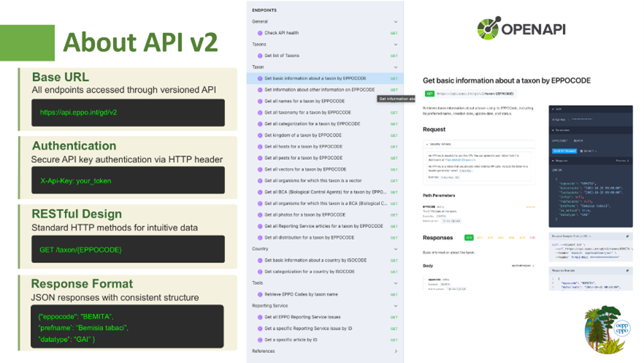Screen dimensions: 644x363
Task: Collapse the General endpoints section
Action: tap(396, 22)
